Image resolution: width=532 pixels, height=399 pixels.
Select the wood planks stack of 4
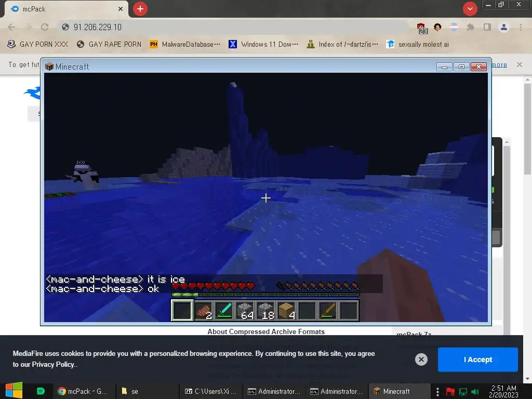coord(286,310)
